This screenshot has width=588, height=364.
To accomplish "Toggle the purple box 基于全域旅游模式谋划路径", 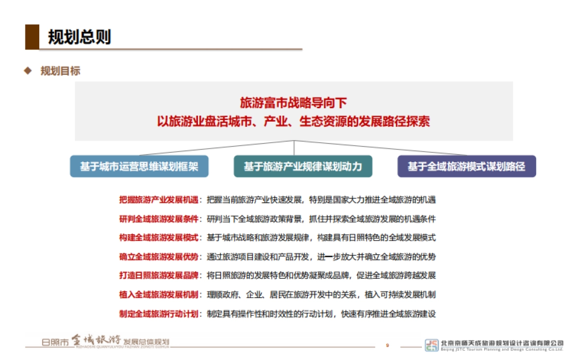I will 467,166.
